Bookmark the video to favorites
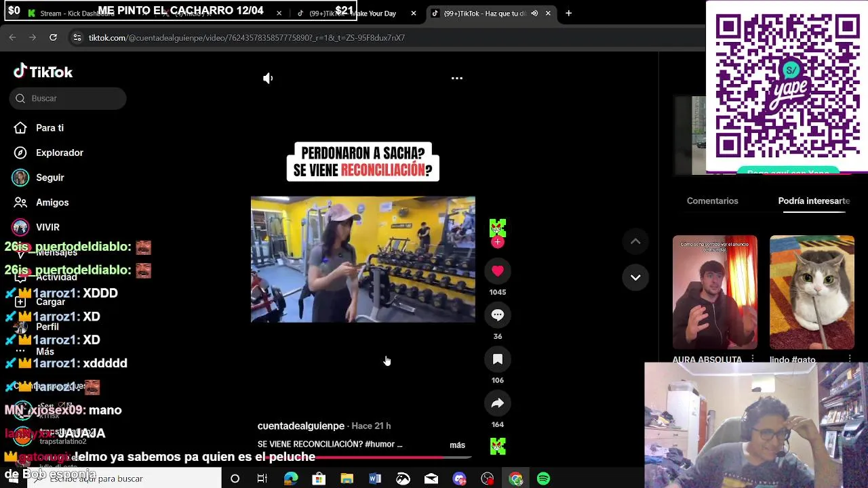The image size is (868, 488). tap(498, 359)
